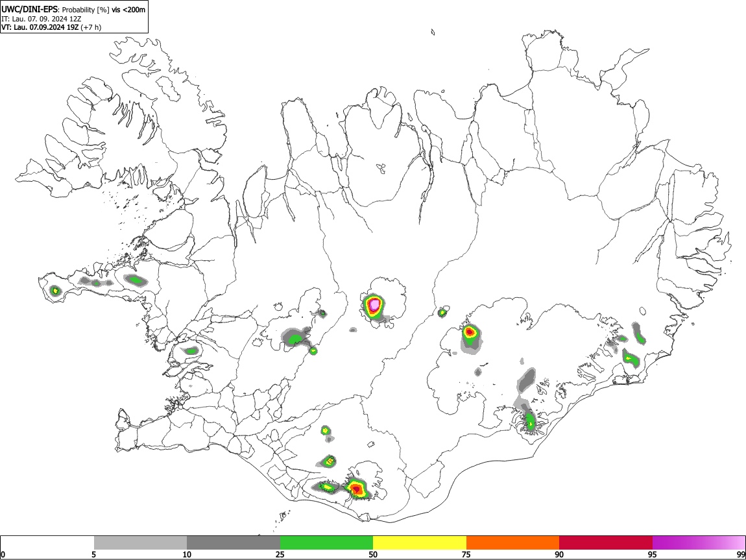Click the legend value 90
This screenshot has width=746, height=560.
(559, 554)
